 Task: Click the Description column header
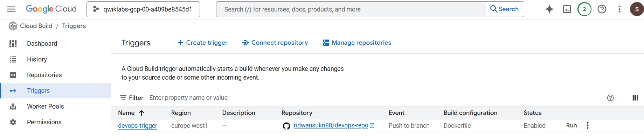(238, 113)
